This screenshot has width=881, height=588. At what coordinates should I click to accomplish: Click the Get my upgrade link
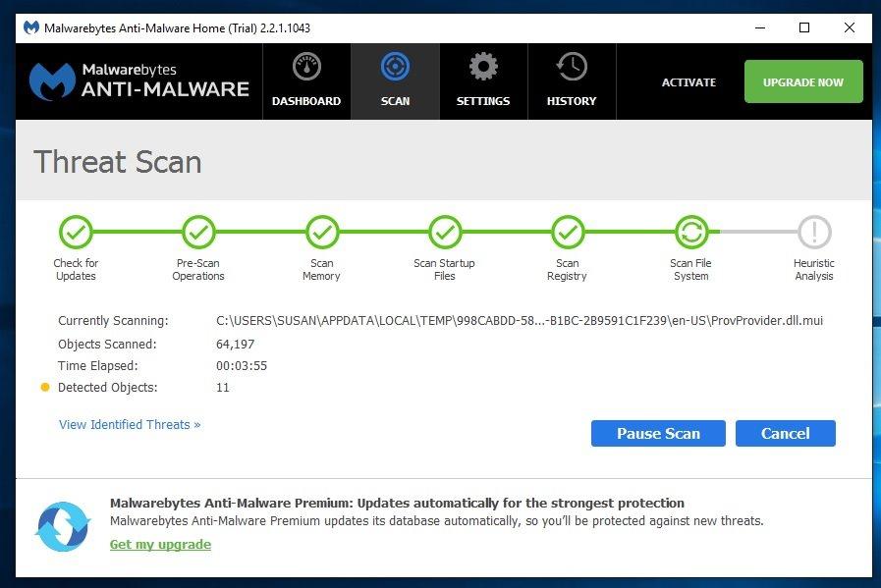160,544
